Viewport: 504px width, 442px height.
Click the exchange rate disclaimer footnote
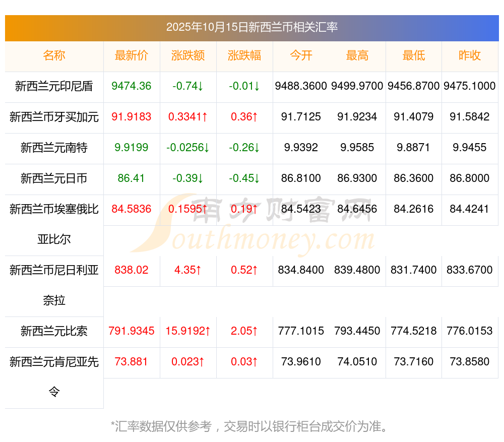tap(250, 426)
